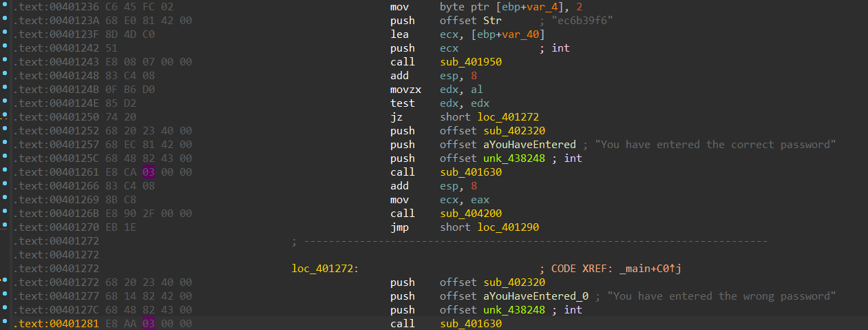The width and height of the screenshot is (868, 330).
Task: Click the jz mnemonic
Action: pos(396,117)
